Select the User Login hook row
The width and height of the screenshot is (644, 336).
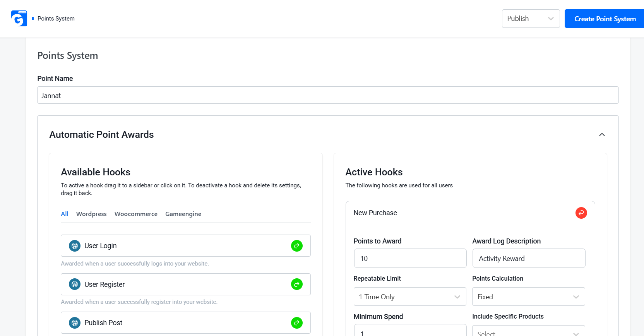[186, 246]
